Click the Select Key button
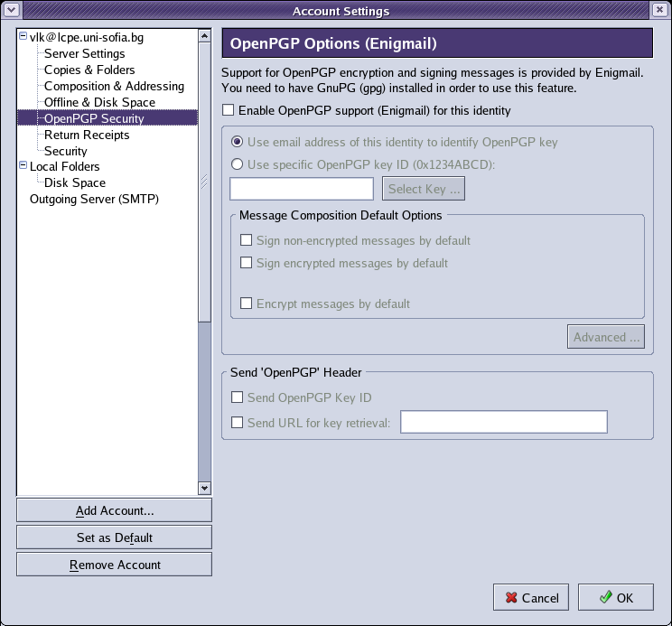Screen dimensions: 672x626 tap(424, 189)
